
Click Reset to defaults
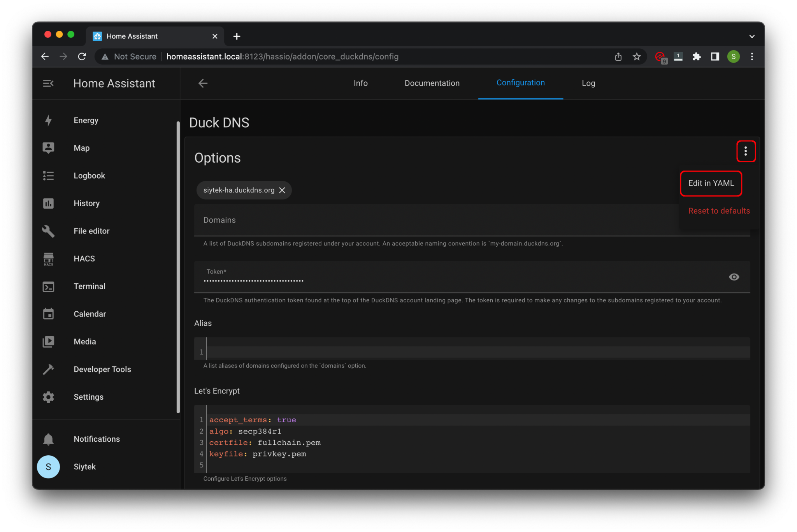(x=718, y=211)
